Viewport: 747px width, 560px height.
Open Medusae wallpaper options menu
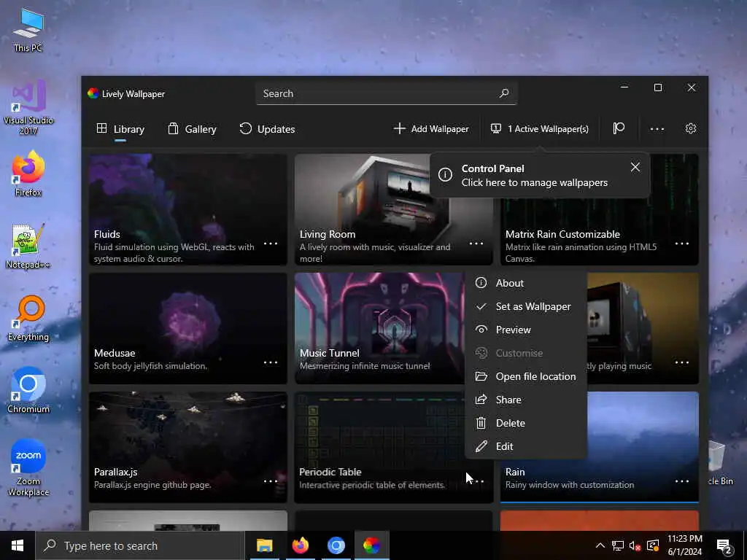[x=271, y=362]
